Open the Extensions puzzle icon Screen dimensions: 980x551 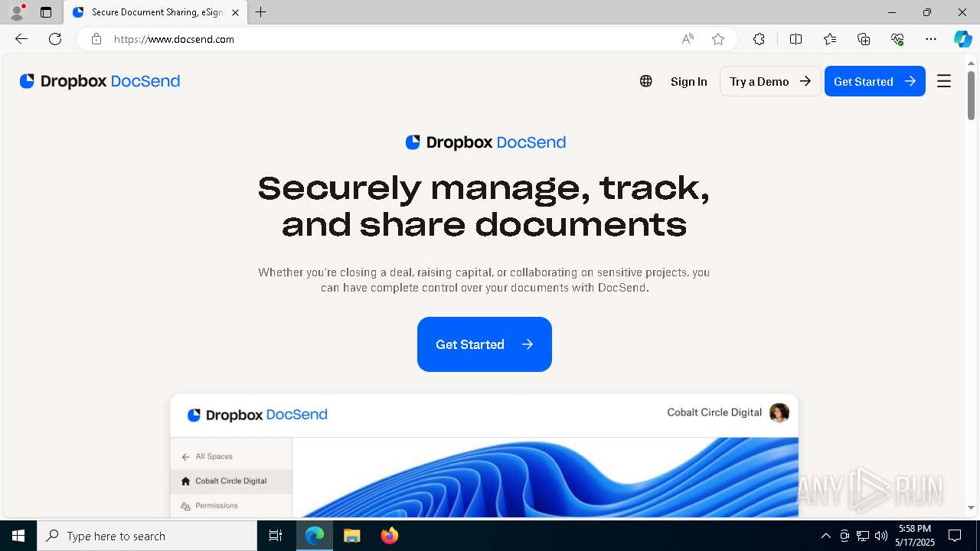pyautogui.click(x=759, y=39)
